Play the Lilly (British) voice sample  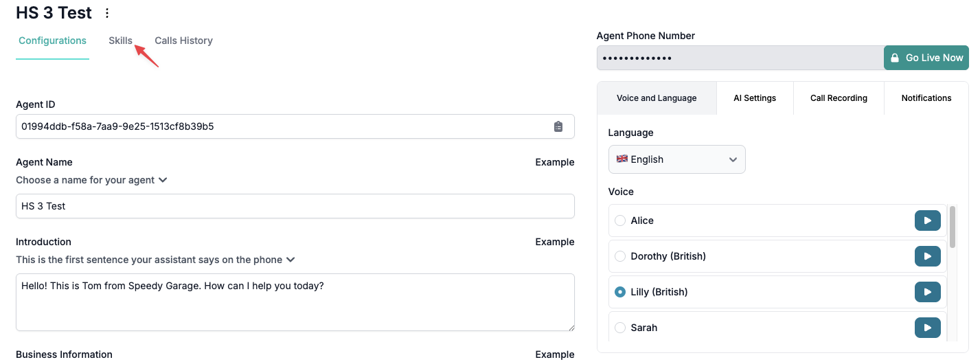pos(927,292)
